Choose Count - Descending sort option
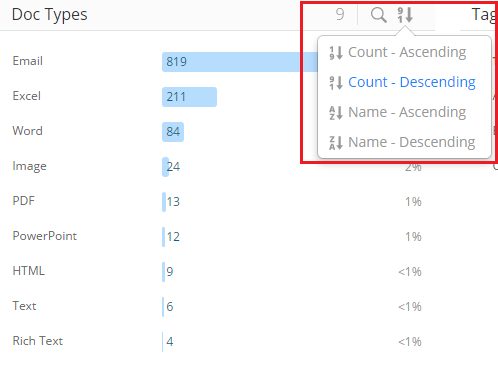The image size is (498, 371). tap(404, 82)
